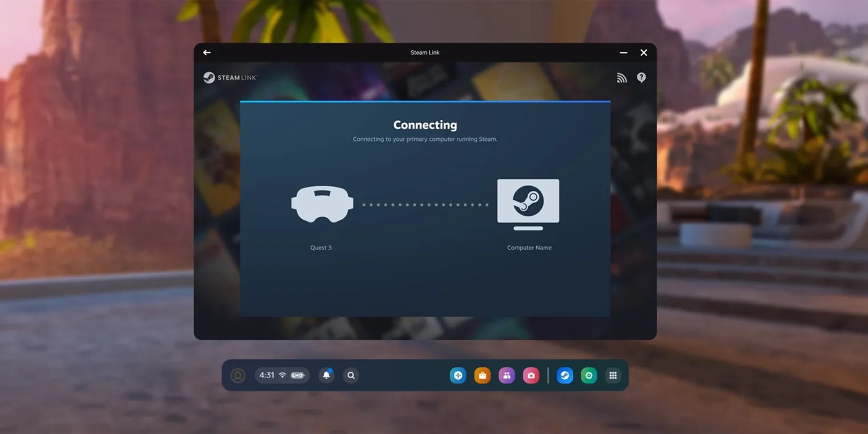Click the 'Connecting to your primary computer' message
The width and height of the screenshot is (868, 434).
click(425, 139)
